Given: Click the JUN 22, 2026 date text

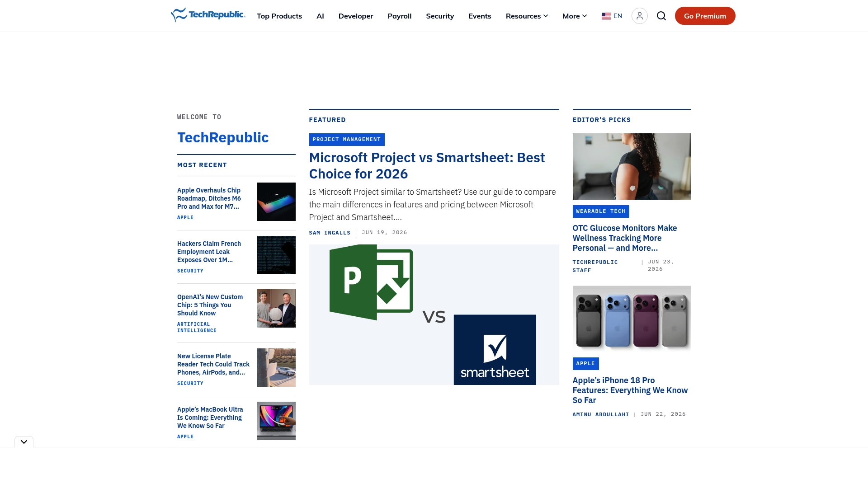Looking at the screenshot, I should click(663, 414).
